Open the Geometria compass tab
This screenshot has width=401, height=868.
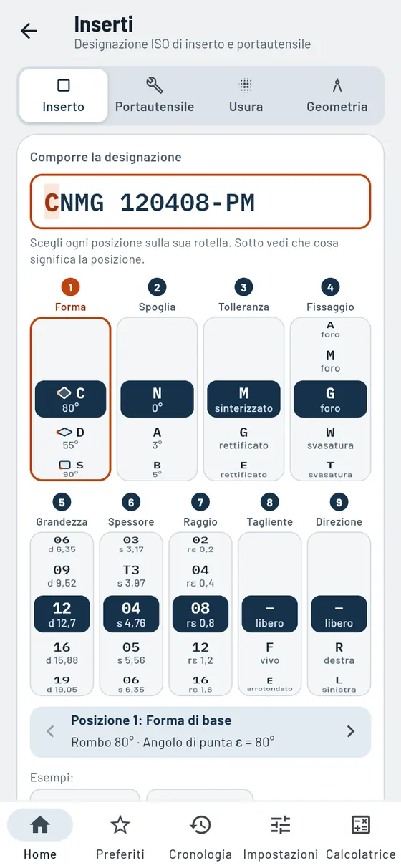coord(337,96)
